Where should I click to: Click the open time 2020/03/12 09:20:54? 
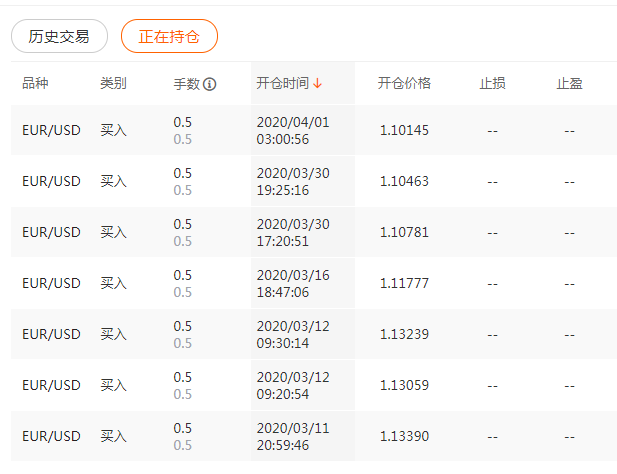coord(293,385)
